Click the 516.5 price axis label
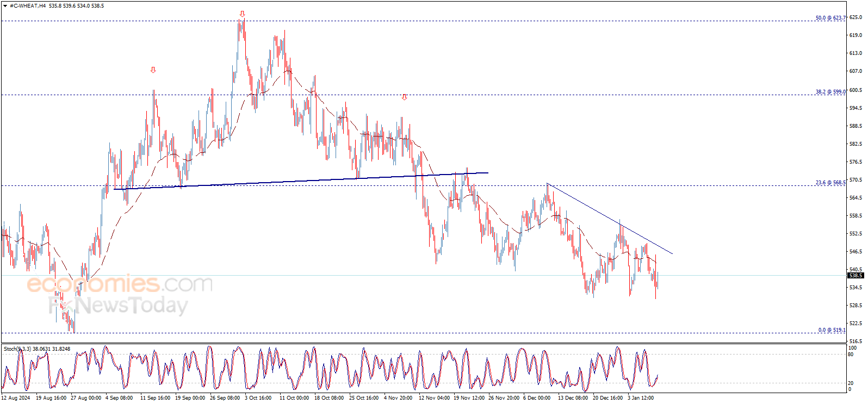Screen dimensions: 868x404 coord(855,341)
